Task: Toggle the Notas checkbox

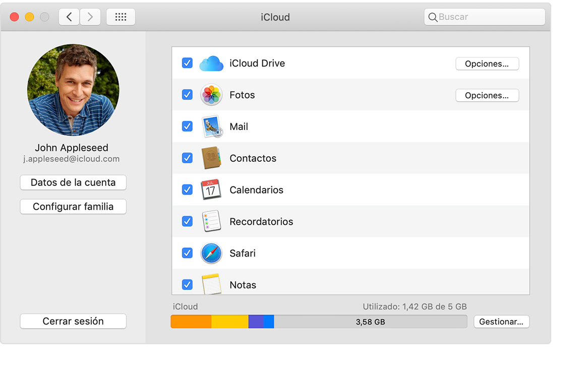Action: (x=187, y=285)
